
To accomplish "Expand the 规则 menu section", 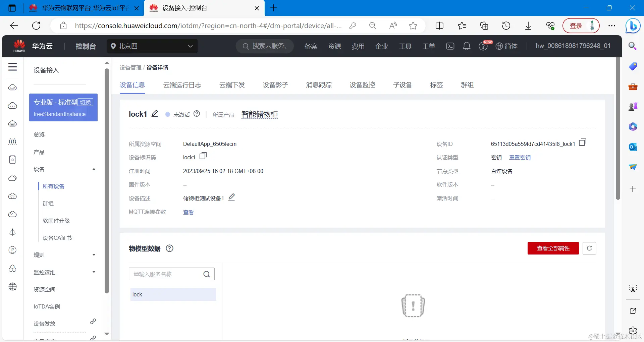I will pos(94,255).
